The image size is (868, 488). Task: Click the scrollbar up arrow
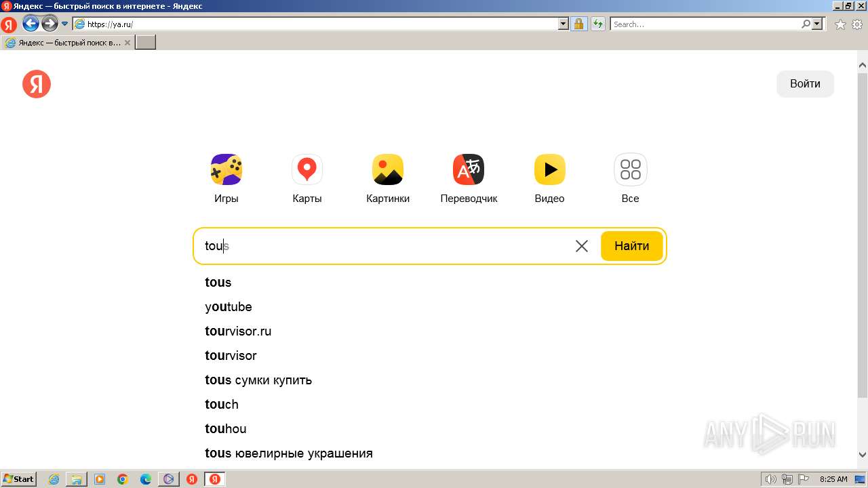pyautogui.click(x=863, y=65)
